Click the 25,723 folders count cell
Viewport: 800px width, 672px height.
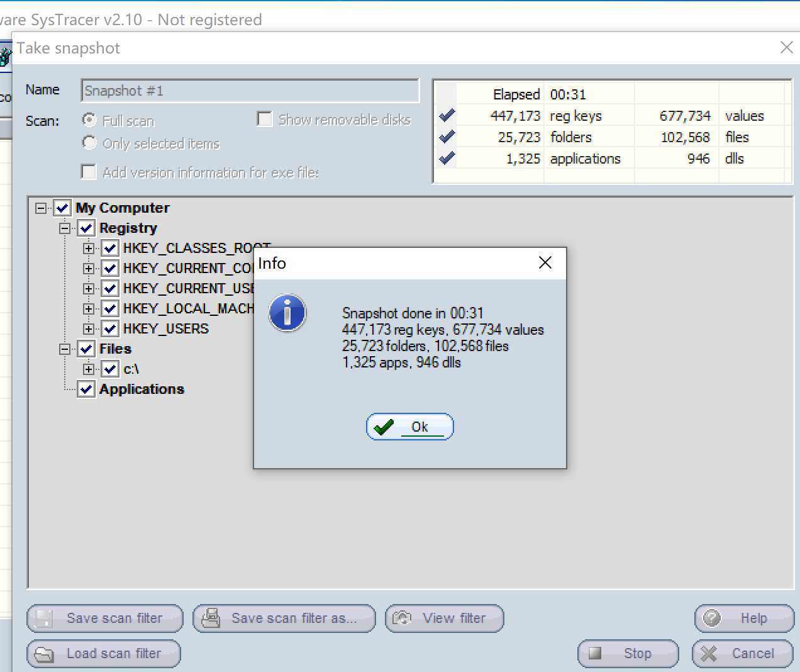coord(519,137)
